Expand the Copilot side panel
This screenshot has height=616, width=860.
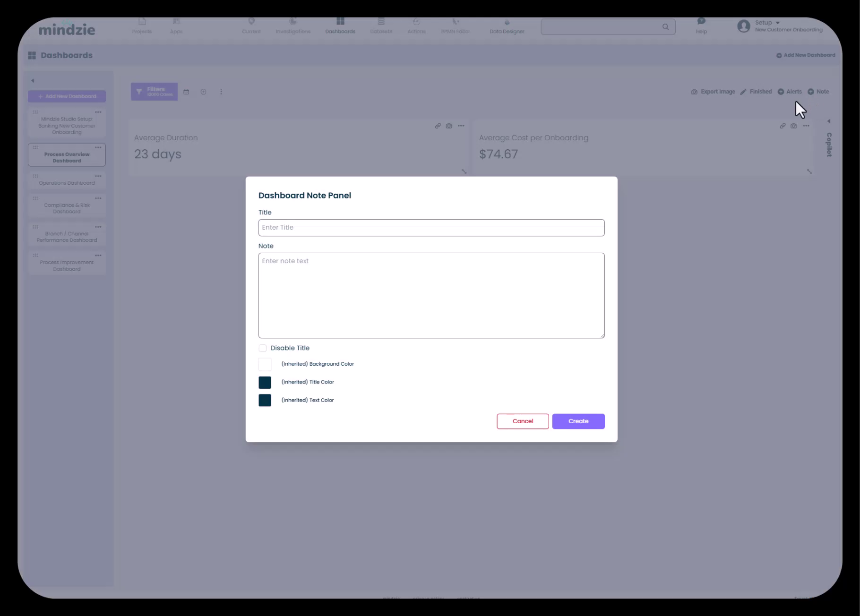point(828,121)
